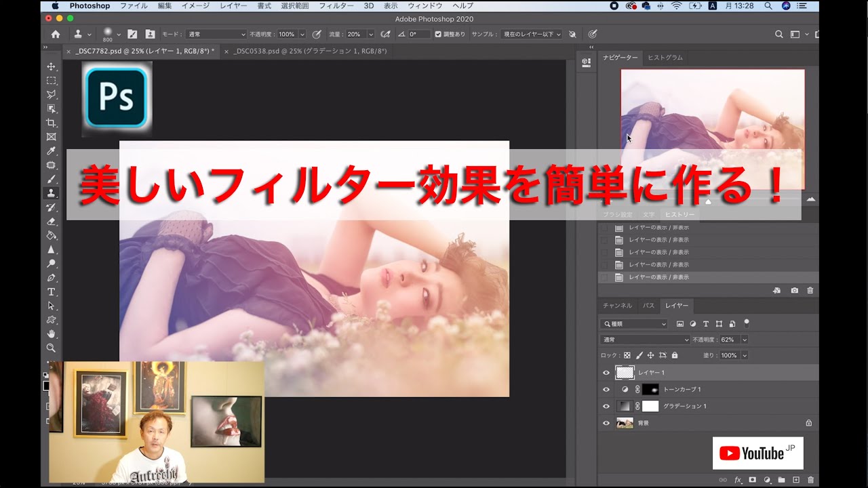868x488 pixels.
Task: Select the Rectangular Marquee tool
Action: click(x=51, y=81)
